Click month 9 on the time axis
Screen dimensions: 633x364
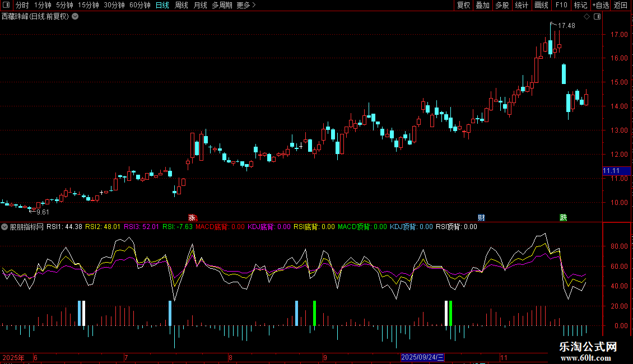[325, 357]
